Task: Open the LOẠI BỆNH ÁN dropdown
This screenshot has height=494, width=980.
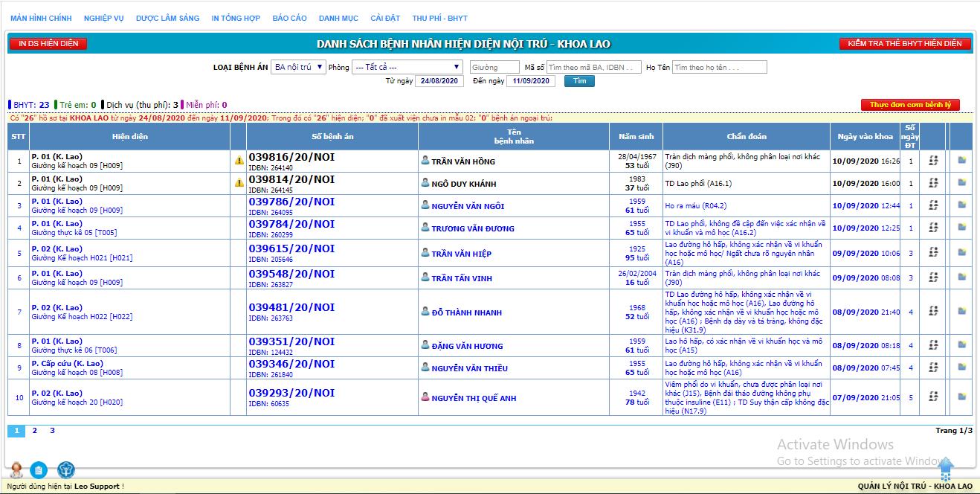Action: click(298, 67)
